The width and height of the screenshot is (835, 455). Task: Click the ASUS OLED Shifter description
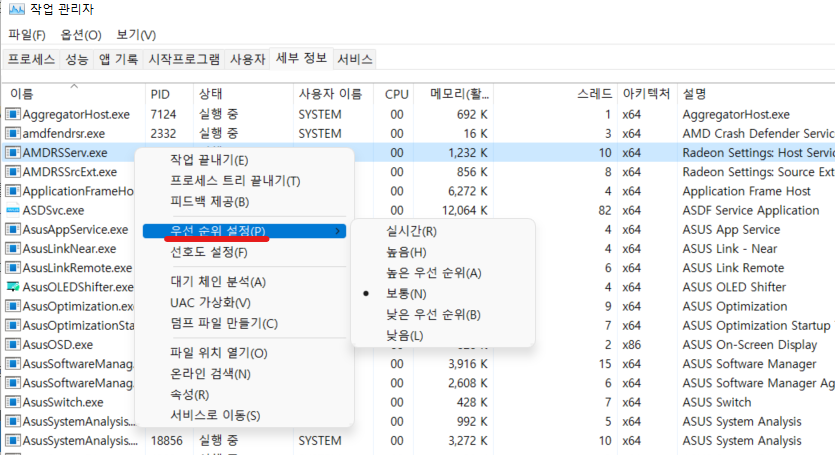pyautogui.click(x=734, y=287)
